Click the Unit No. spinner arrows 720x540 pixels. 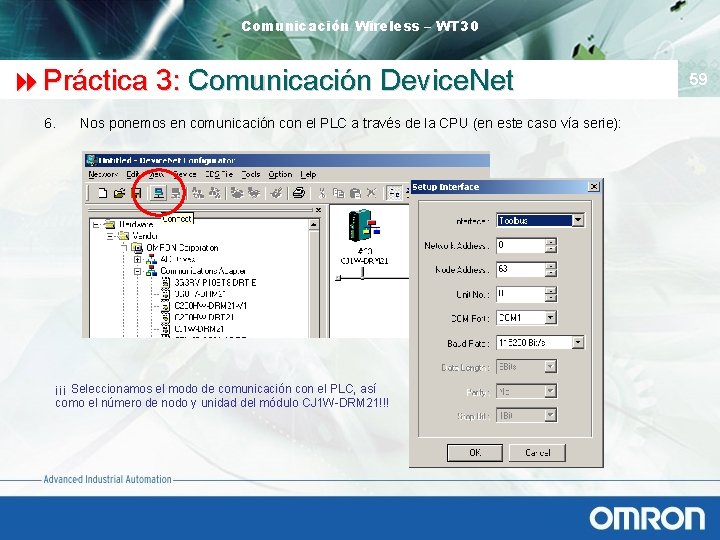coord(551,294)
